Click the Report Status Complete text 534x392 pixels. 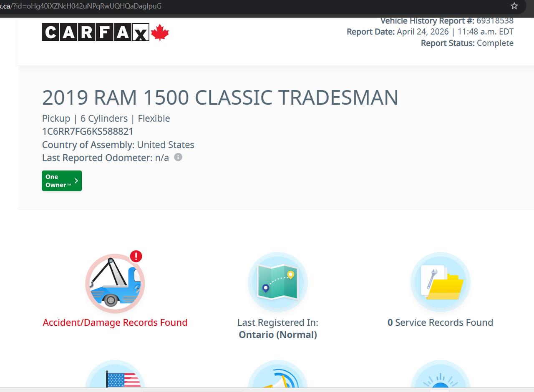click(x=467, y=43)
